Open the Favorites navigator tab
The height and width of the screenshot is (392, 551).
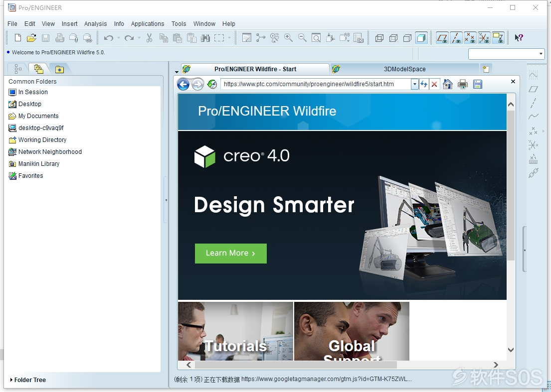pyautogui.click(x=59, y=69)
